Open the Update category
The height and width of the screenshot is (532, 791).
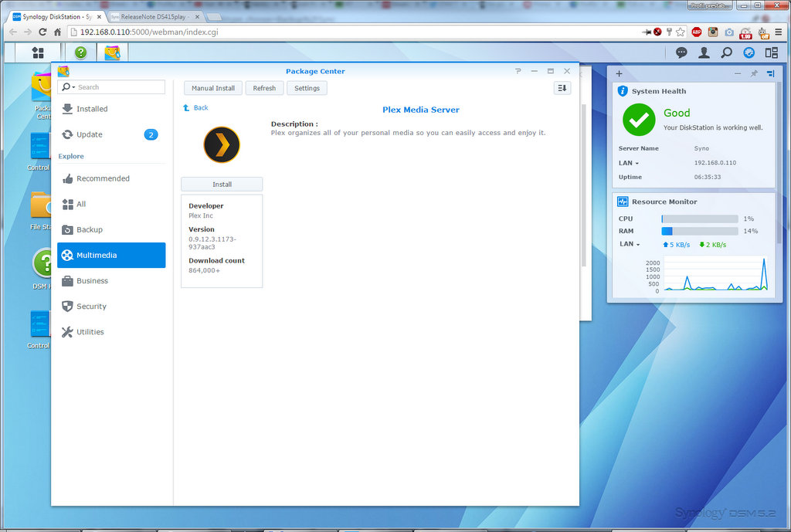(111, 134)
